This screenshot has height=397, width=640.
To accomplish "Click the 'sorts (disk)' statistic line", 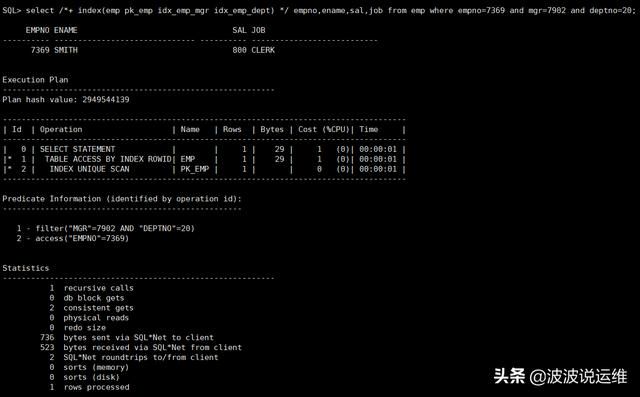I will (84, 377).
